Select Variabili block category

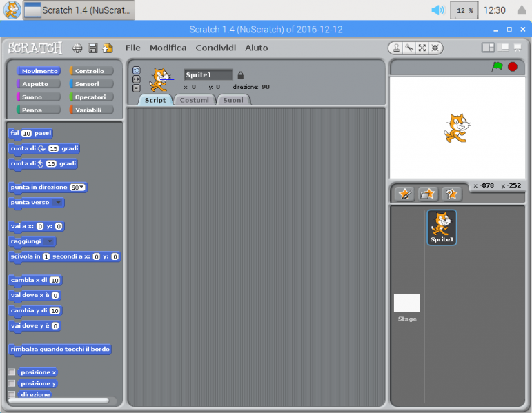[x=92, y=110]
